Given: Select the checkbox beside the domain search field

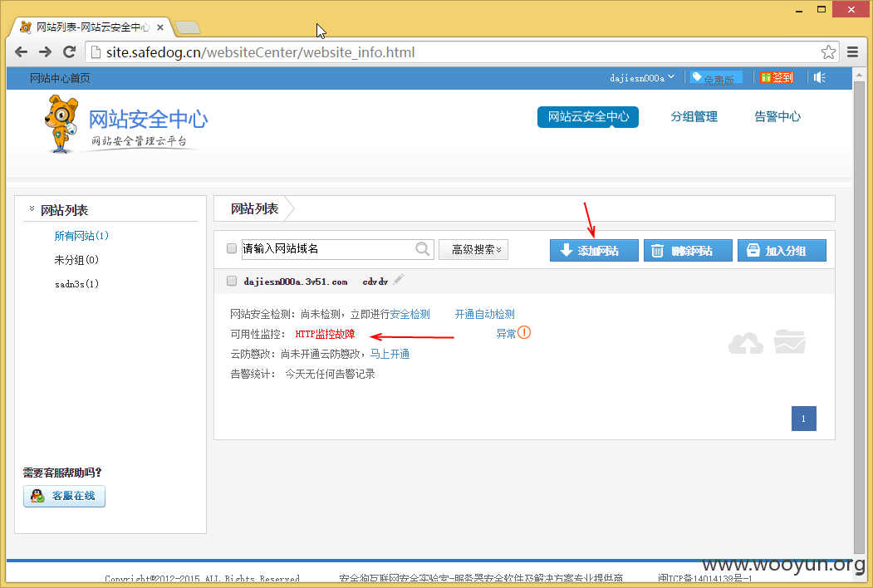Looking at the screenshot, I should (x=232, y=248).
